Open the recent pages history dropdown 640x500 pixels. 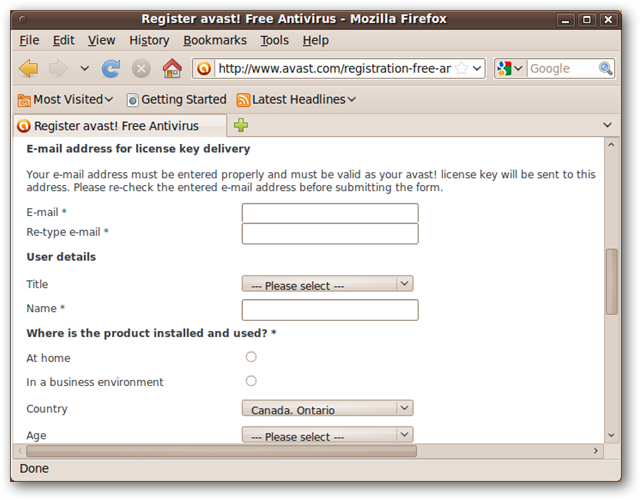coord(84,68)
